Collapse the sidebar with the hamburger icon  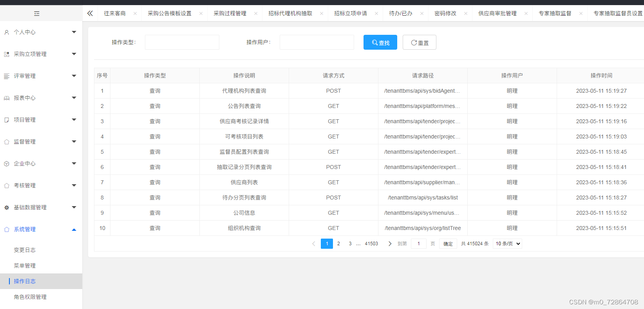pos(37,14)
